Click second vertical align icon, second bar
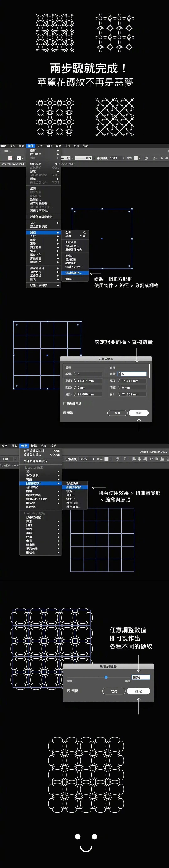The height and width of the screenshot is (868, 169). (156, 459)
